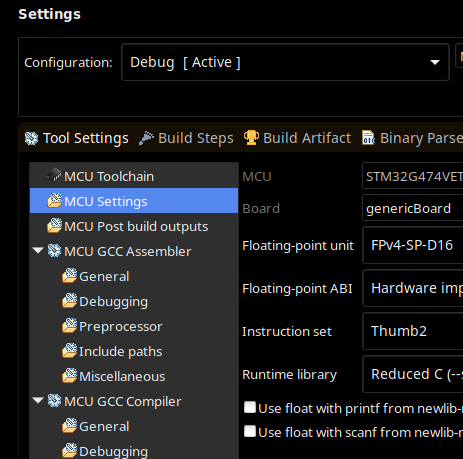The height and width of the screenshot is (459, 463).
Task: Open the Floating-point unit combo box
Action: (x=413, y=245)
